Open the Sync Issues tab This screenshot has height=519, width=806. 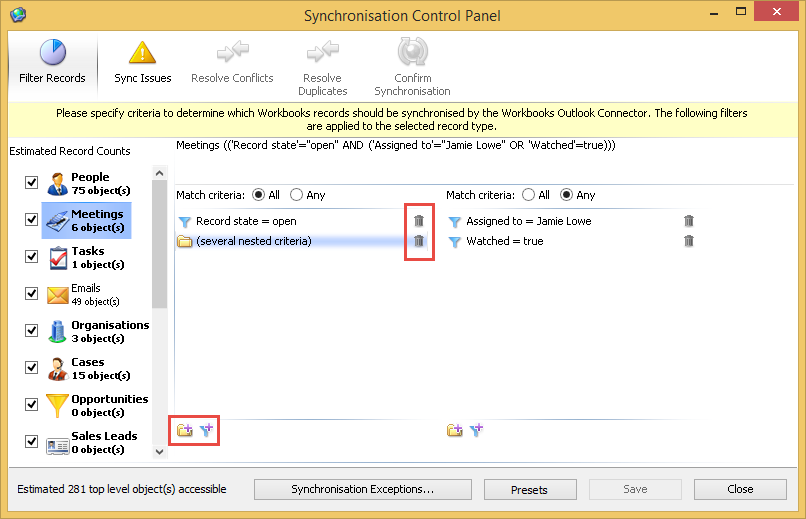142,63
